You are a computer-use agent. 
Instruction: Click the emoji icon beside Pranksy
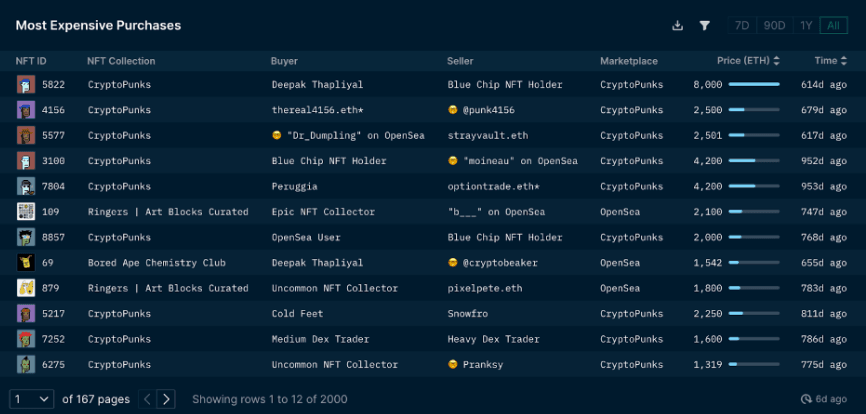[x=453, y=364]
